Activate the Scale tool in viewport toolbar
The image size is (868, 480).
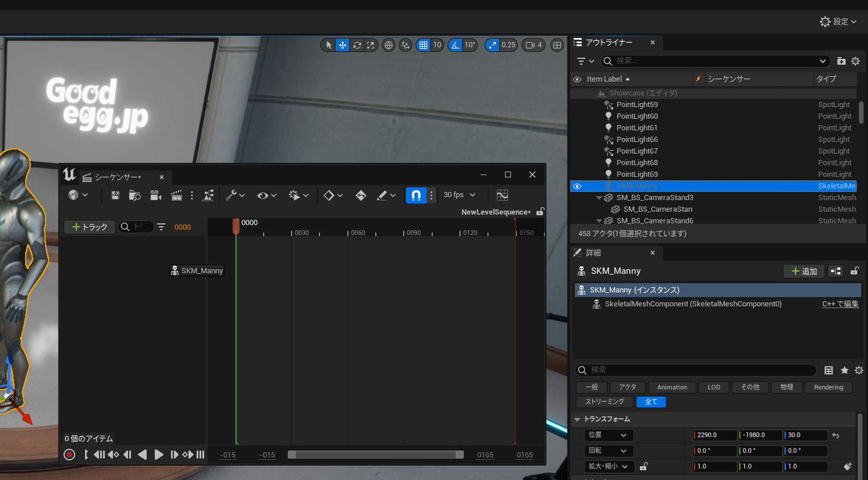tap(370, 45)
